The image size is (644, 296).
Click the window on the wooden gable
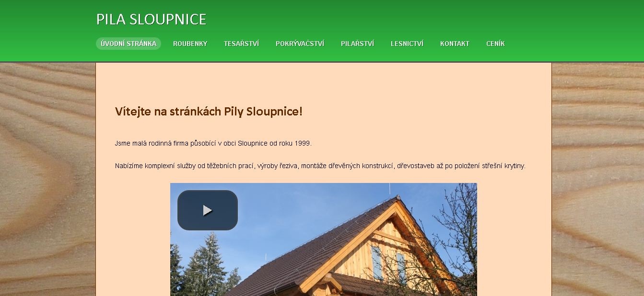tap(376, 262)
